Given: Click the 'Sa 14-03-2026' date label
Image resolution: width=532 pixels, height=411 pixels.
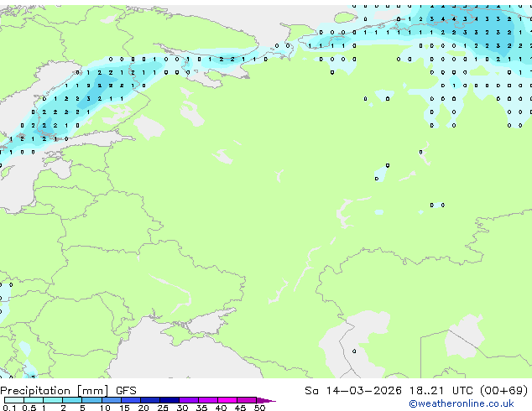Looking at the screenshot, I should pyautogui.click(x=353, y=391).
